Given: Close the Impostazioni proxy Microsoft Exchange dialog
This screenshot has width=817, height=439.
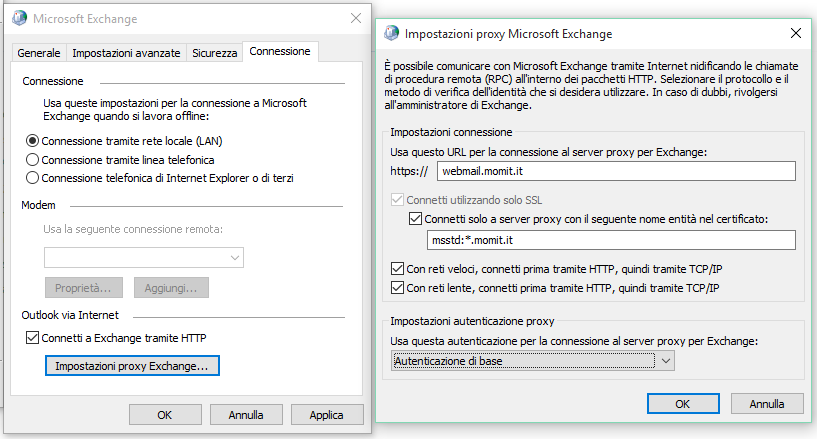Looking at the screenshot, I should point(795,33).
